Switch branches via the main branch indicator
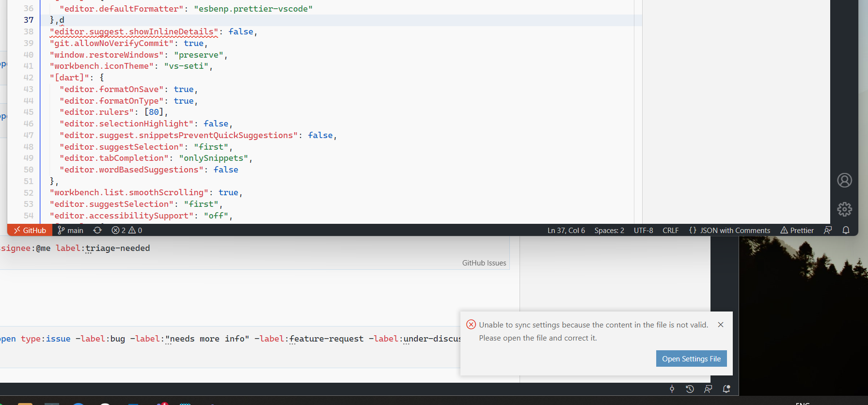The image size is (868, 405). coord(71,230)
